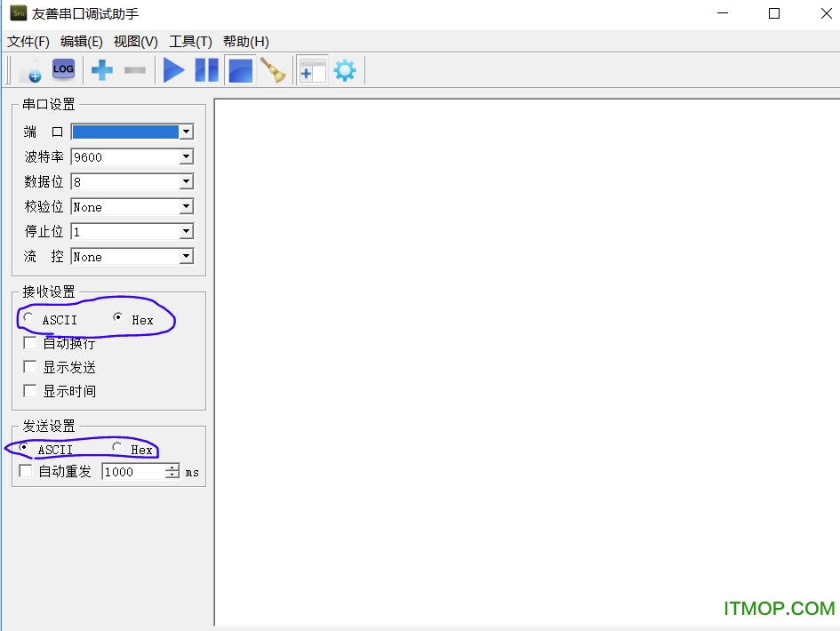
Task: Expand the 波特率 dropdown showing 9600
Action: coord(186,157)
